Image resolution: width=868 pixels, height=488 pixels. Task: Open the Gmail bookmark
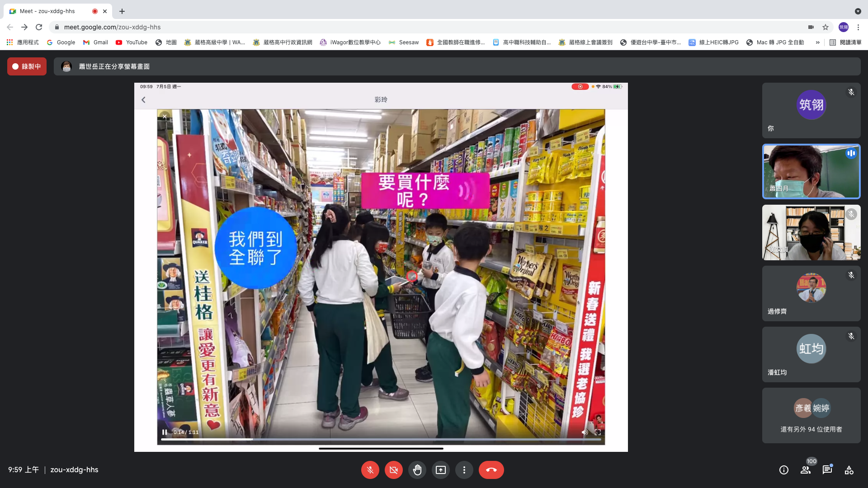[95, 42]
